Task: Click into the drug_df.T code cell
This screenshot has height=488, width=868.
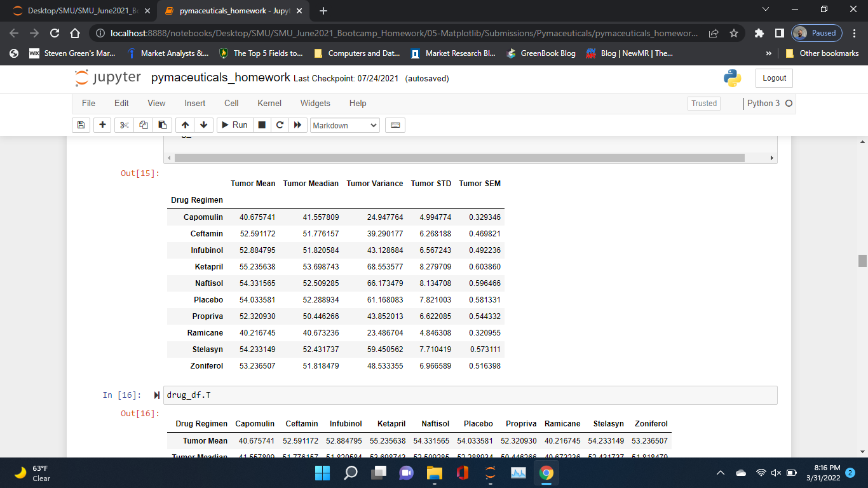Action: click(470, 395)
